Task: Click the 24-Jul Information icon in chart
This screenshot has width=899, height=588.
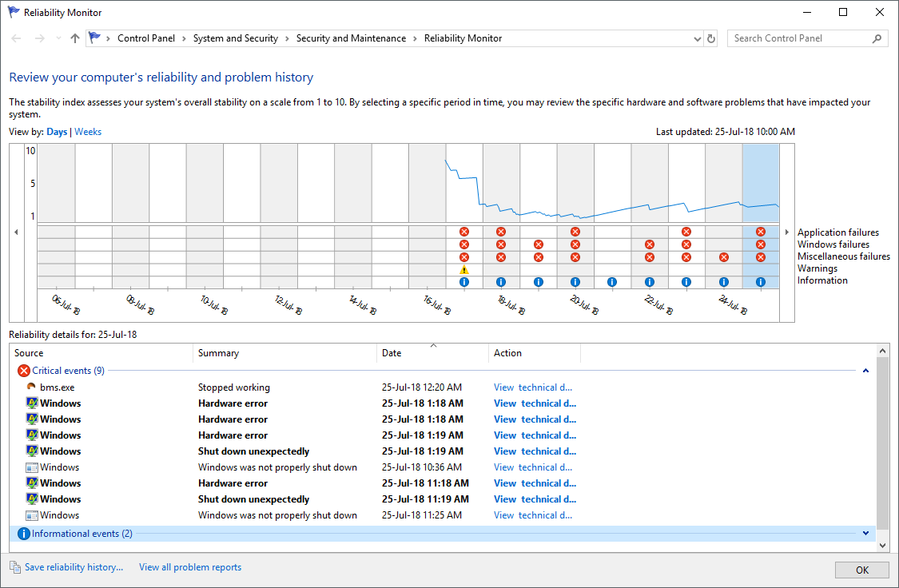Action: click(724, 282)
